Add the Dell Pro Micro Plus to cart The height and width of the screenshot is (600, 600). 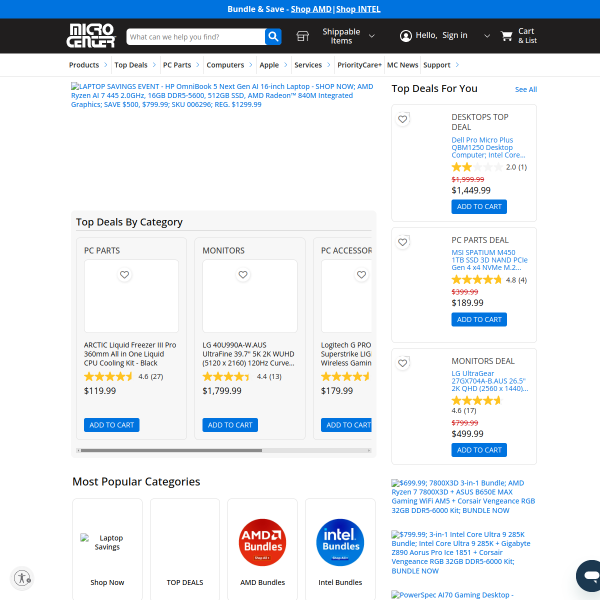pos(479,207)
